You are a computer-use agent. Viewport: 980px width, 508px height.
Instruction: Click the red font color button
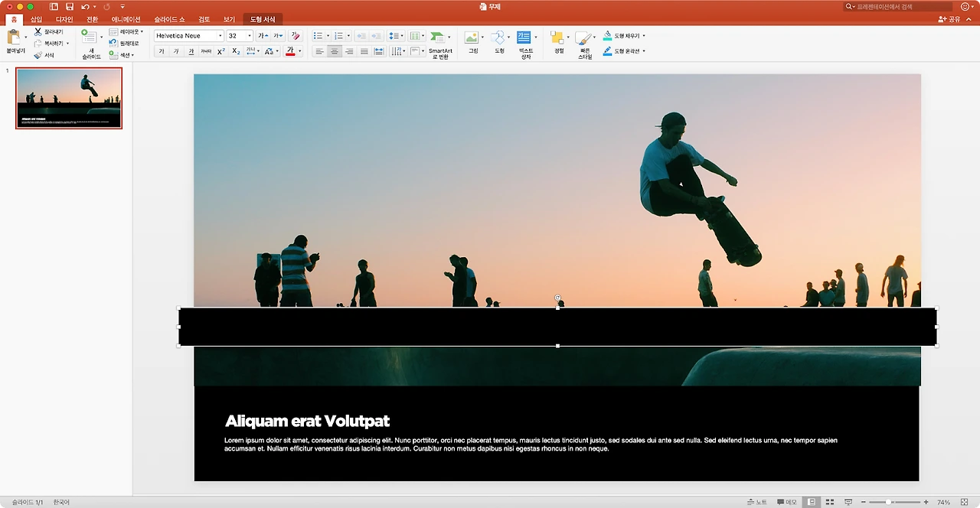click(x=290, y=51)
